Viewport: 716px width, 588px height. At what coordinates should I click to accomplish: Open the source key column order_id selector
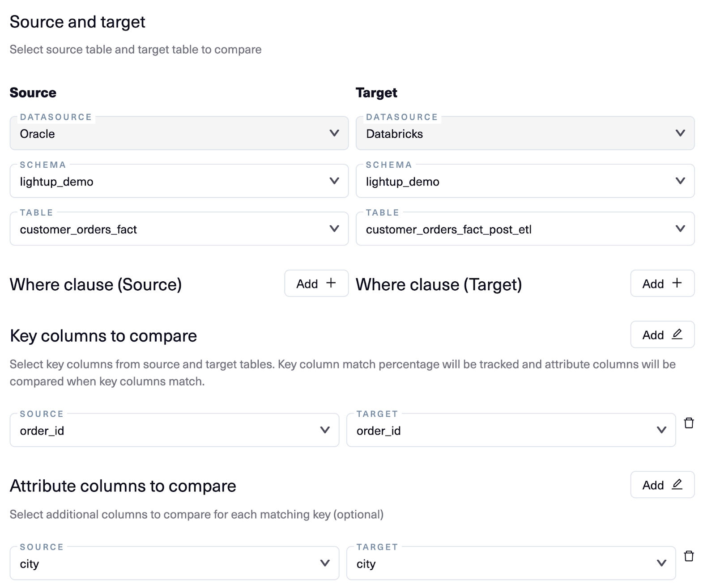coord(175,430)
